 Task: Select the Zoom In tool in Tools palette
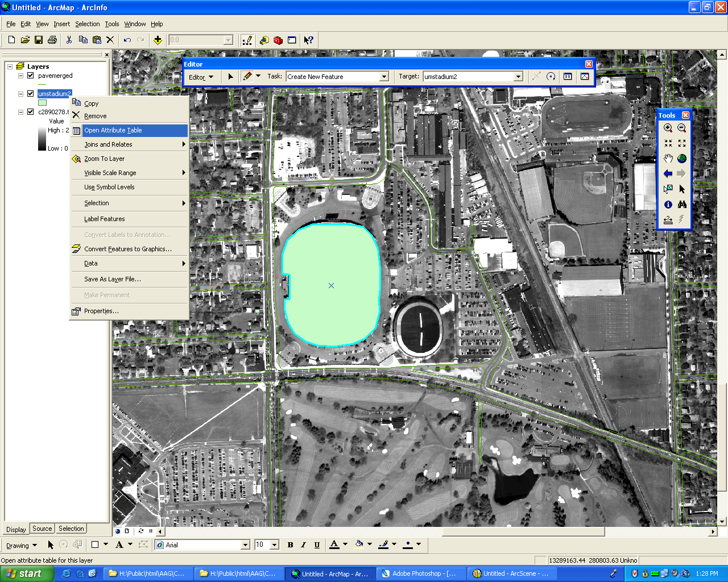pos(668,128)
